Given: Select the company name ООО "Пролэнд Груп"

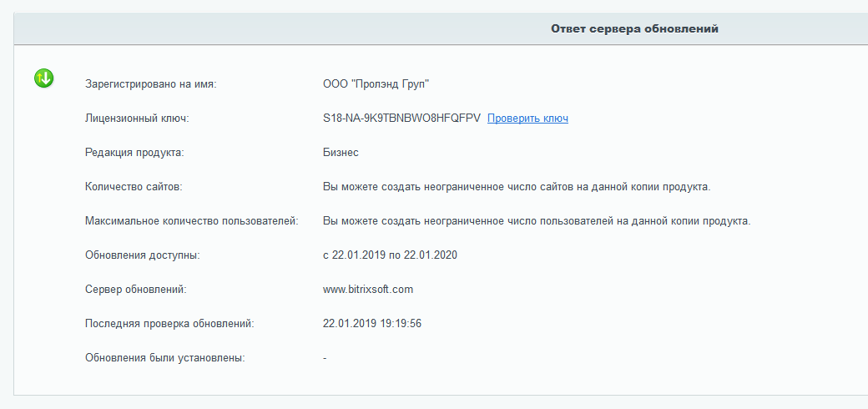Looking at the screenshot, I should 381,84.
